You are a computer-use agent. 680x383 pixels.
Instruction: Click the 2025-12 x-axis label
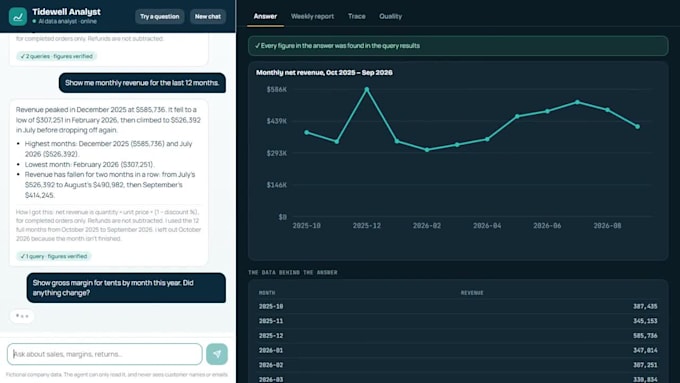pyautogui.click(x=367, y=226)
